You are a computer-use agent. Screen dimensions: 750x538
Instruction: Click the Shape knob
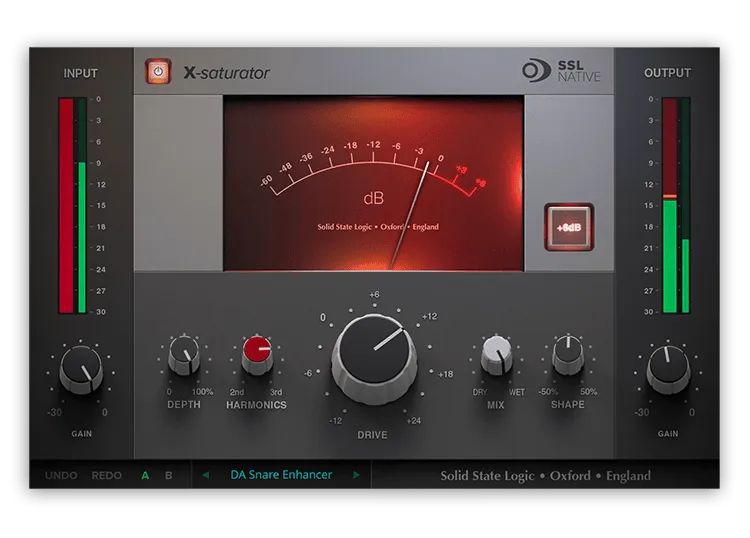click(x=568, y=355)
